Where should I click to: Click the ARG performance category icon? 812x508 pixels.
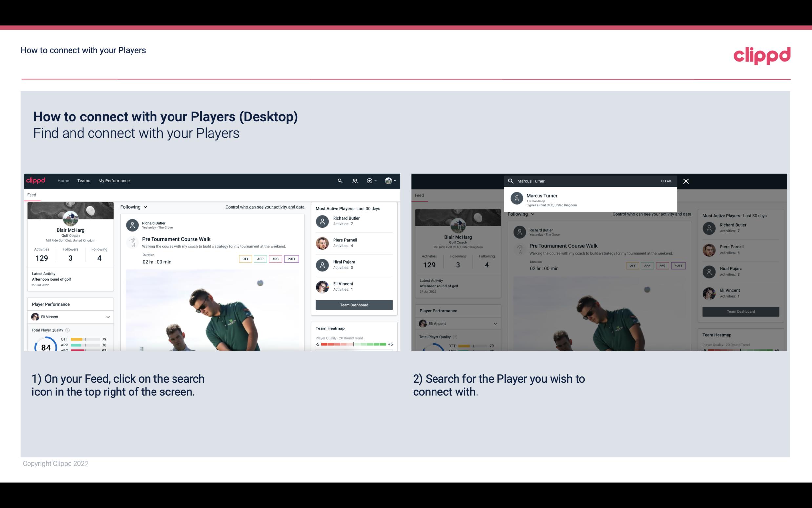pos(275,259)
